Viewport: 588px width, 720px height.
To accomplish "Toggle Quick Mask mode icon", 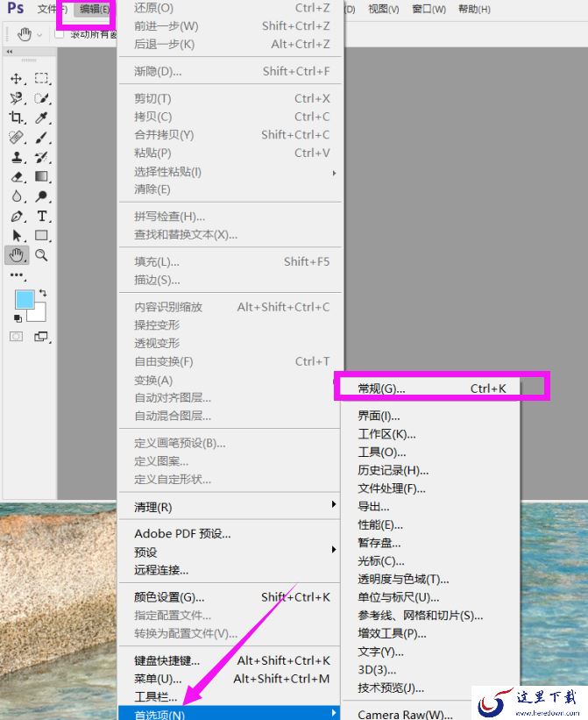I will coord(17,337).
